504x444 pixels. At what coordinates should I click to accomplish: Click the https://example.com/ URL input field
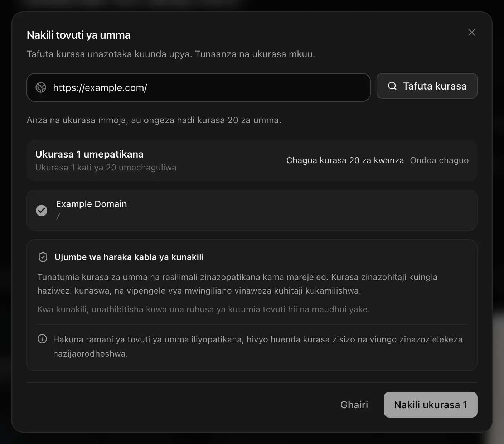point(198,87)
